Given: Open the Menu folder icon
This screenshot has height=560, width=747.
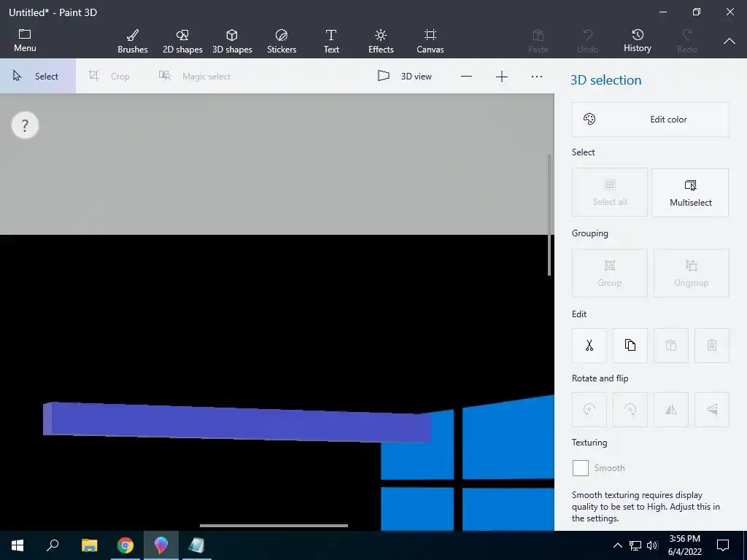Looking at the screenshot, I should click(25, 40).
